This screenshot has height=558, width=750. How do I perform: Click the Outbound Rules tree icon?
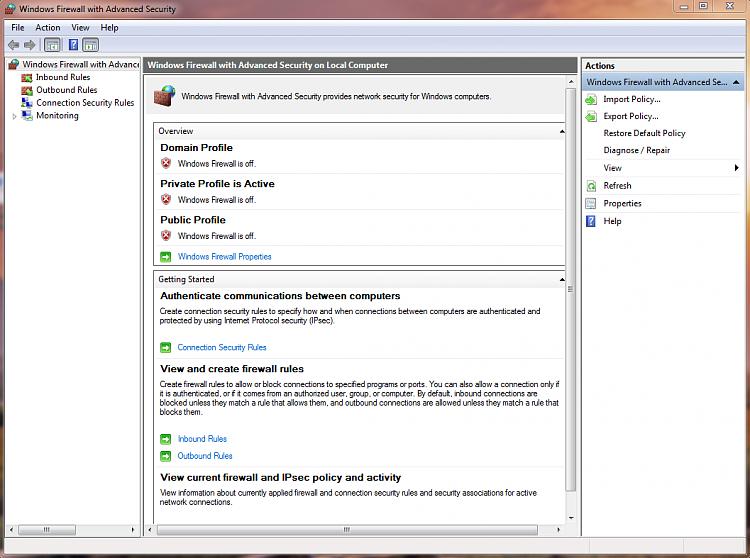27,90
